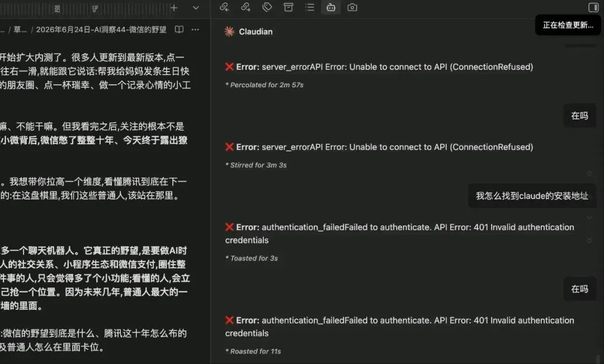
Task: Place cursor in line '及普通人怎么在里面卡位。'
Action: [53, 347]
